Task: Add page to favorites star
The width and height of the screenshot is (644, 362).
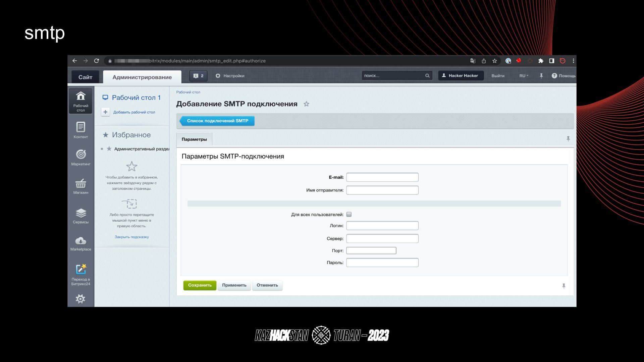Action: (306, 104)
